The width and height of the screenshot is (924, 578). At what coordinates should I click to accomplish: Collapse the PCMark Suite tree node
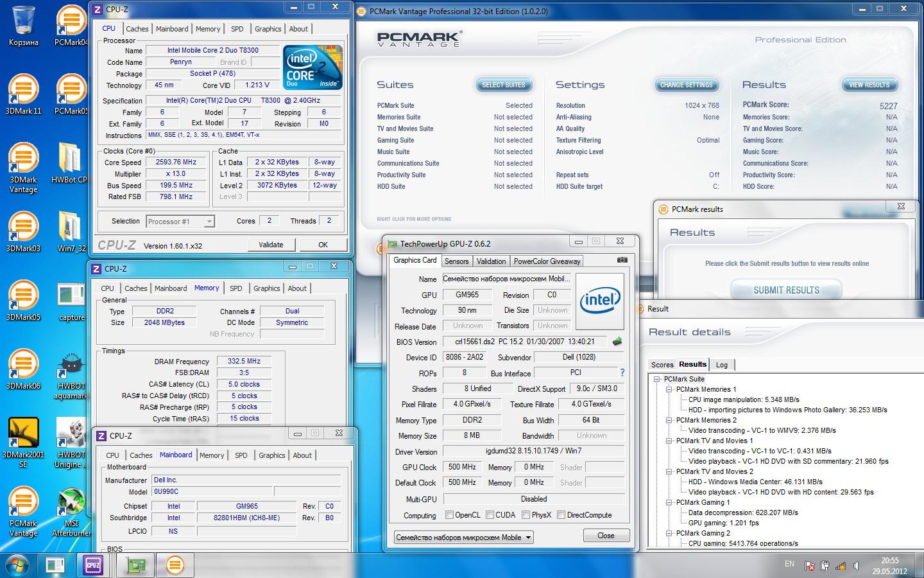[x=657, y=379]
